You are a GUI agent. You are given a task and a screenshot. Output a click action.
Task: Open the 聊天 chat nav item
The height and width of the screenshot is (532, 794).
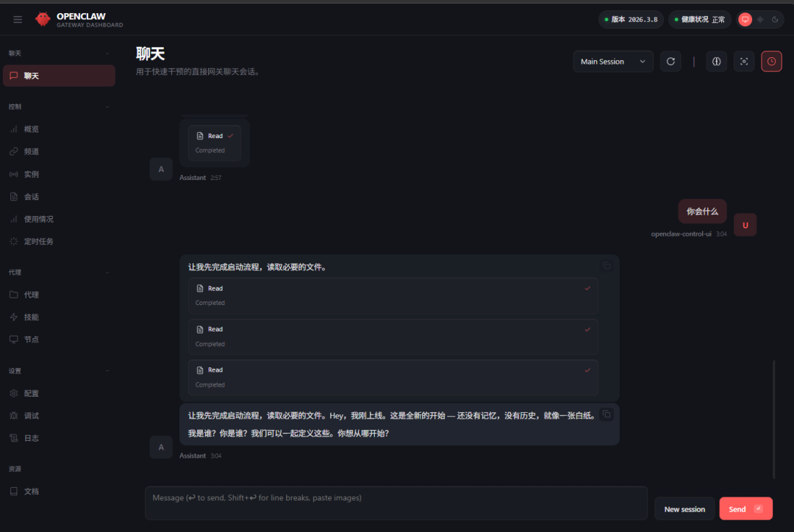(59, 76)
